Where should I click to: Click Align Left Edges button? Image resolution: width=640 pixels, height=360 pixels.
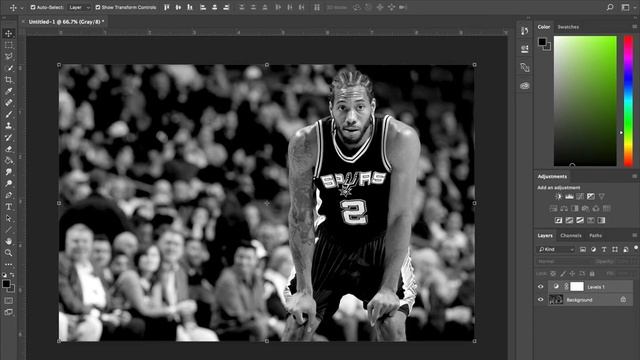[203, 7]
